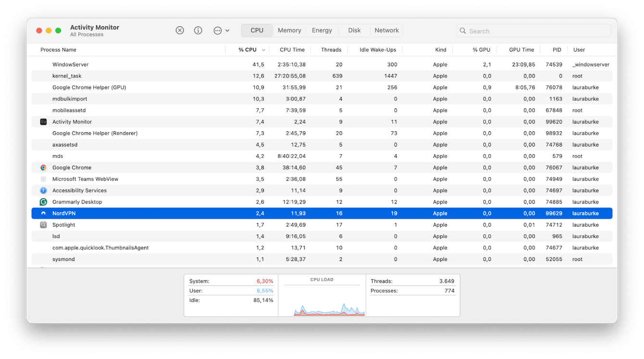Click the Activity Monitor icon in its row

pyautogui.click(x=42, y=122)
